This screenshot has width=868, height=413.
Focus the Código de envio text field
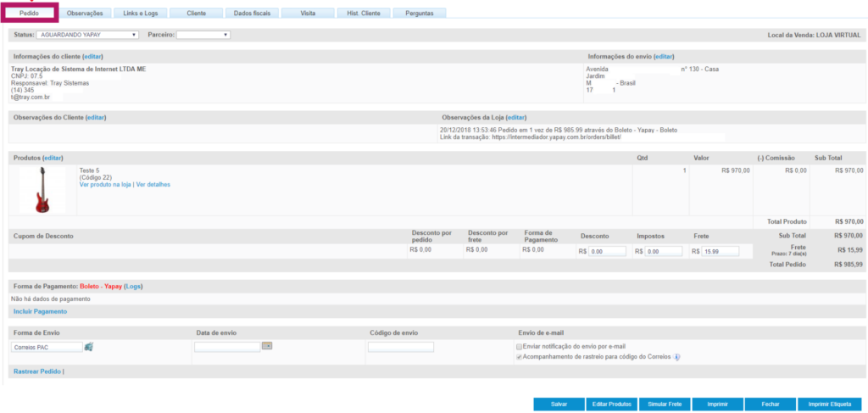[400, 347]
